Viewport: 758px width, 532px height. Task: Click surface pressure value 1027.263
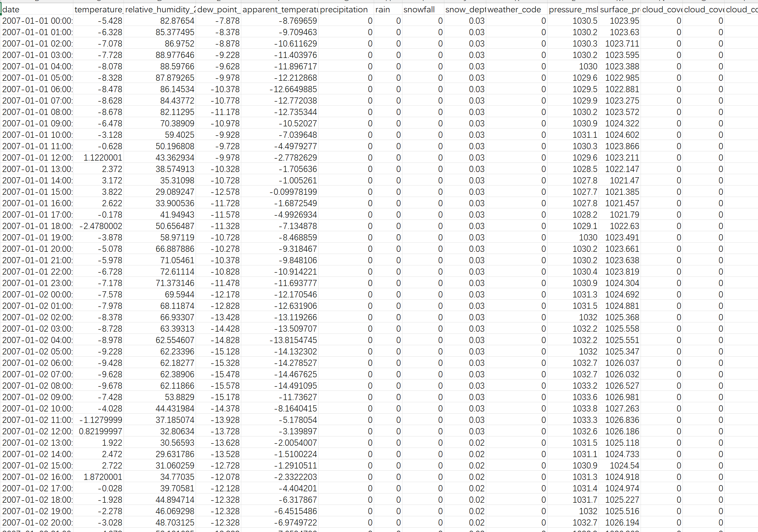point(622,408)
